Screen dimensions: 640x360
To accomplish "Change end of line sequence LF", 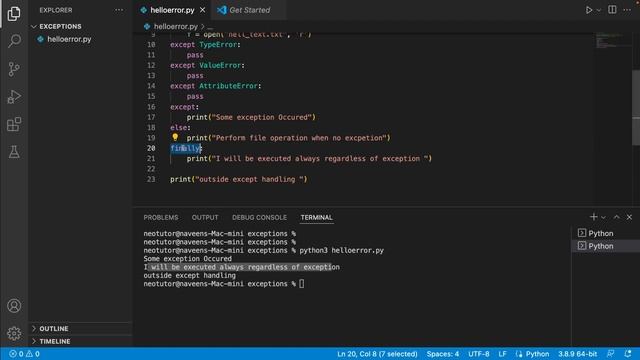I will pyautogui.click(x=502, y=354).
